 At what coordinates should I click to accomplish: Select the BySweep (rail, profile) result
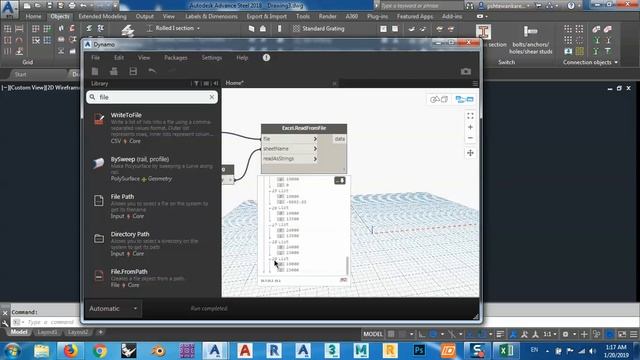pos(152,169)
